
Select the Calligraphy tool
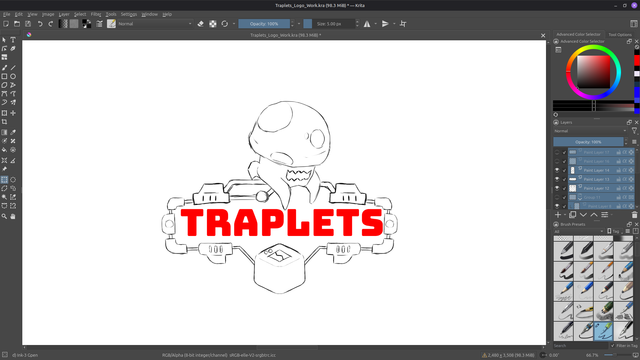click(13, 49)
